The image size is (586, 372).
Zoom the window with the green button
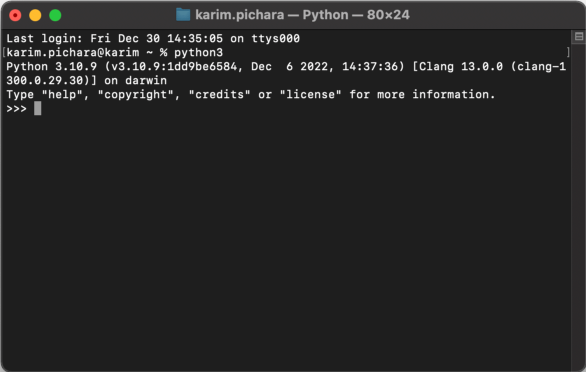(x=55, y=15)
